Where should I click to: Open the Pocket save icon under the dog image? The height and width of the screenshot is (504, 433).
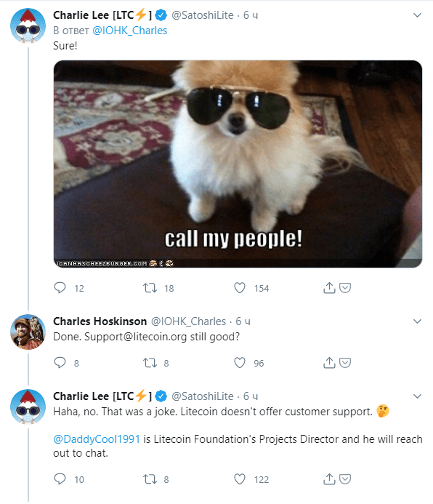coord(345,288)
